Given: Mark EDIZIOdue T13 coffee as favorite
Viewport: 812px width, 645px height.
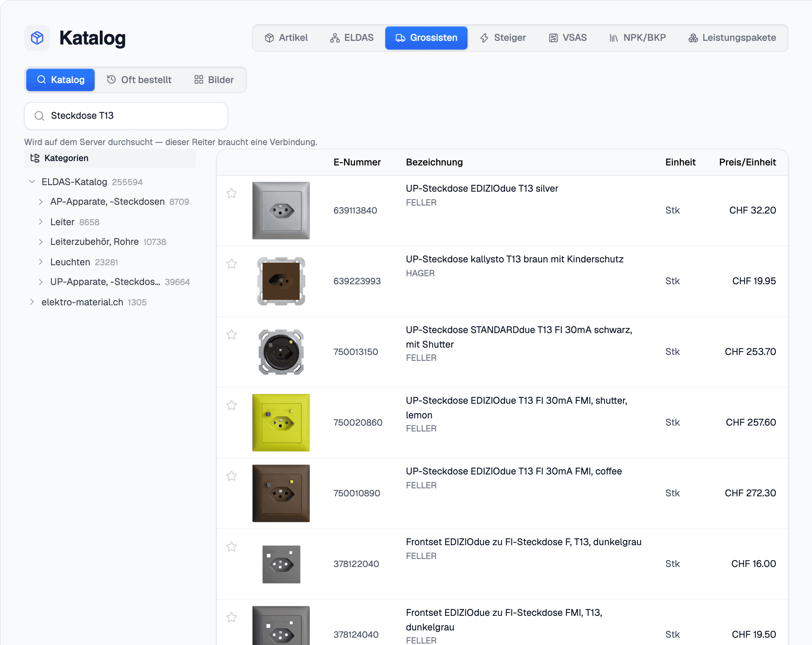Looking at the screenshot, I should (232, 476).
